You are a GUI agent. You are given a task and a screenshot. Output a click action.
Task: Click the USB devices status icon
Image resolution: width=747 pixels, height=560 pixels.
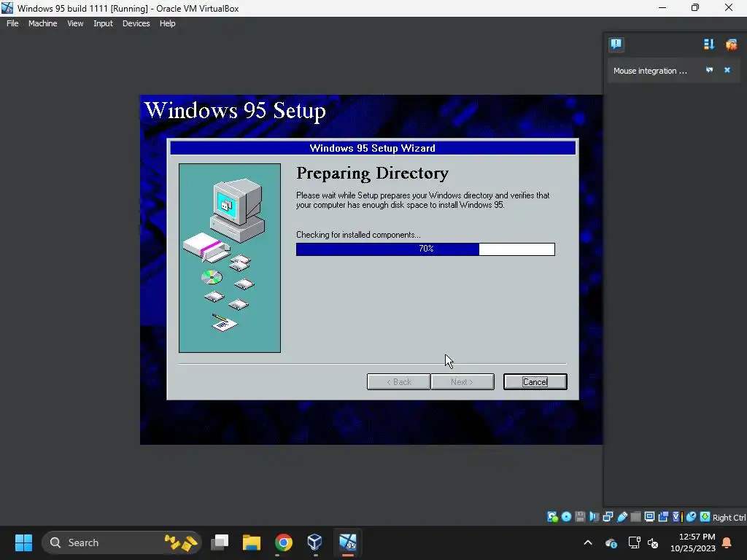(622, 517)
